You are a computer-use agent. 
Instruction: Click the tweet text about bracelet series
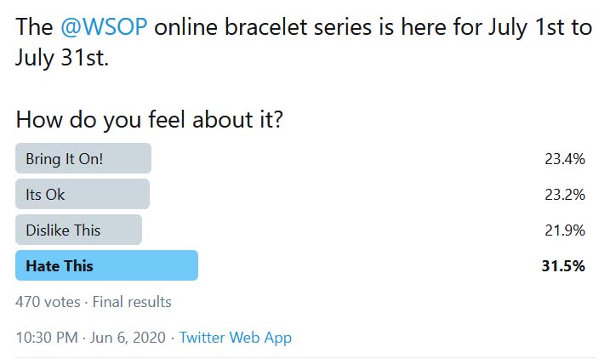304,43
